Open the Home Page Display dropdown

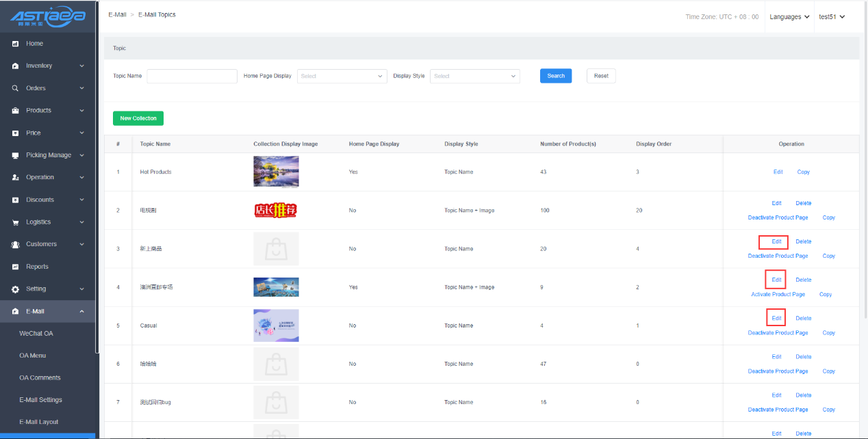click(x=342, y=77)
